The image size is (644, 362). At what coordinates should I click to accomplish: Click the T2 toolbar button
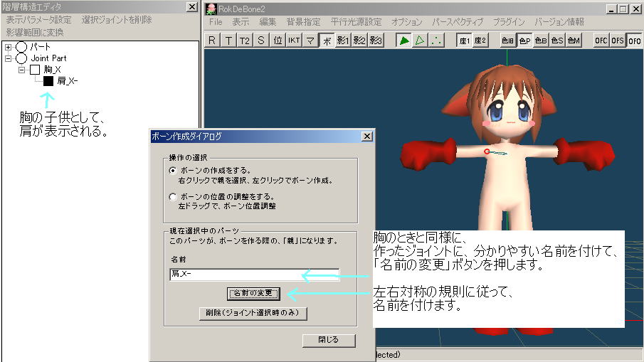click(x=245, y=41)
